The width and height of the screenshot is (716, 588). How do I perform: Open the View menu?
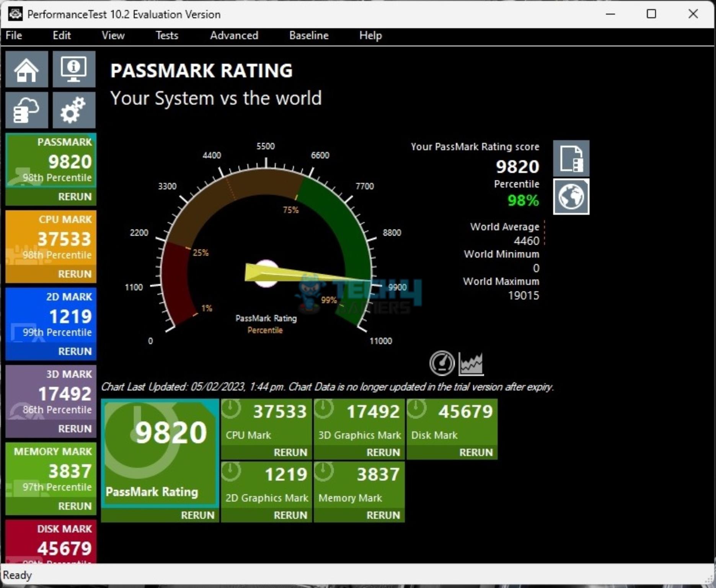[x=113, y=36]
